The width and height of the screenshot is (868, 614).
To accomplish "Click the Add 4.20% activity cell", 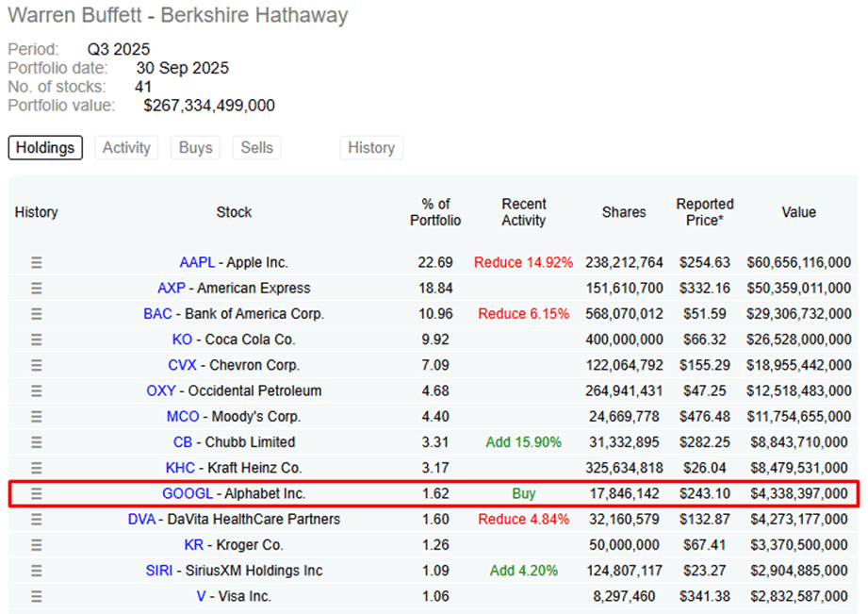I will pyautogui.click(x=524, y=571).
